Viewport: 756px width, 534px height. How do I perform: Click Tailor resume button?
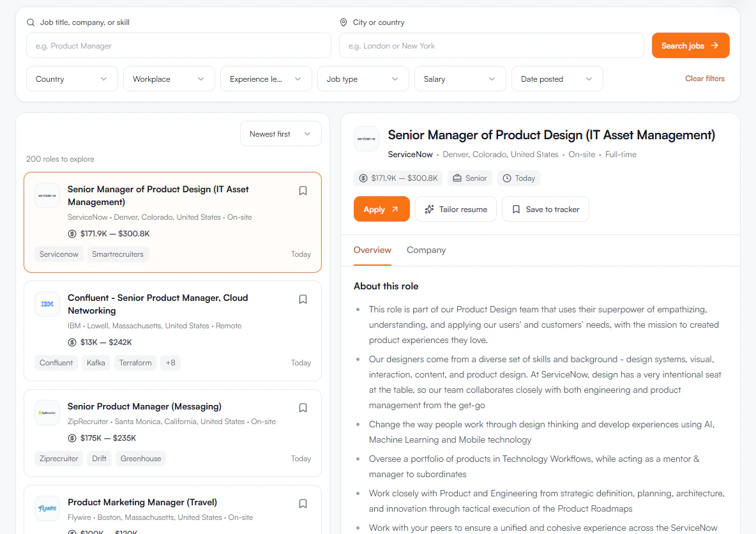(x=456, y=209)
